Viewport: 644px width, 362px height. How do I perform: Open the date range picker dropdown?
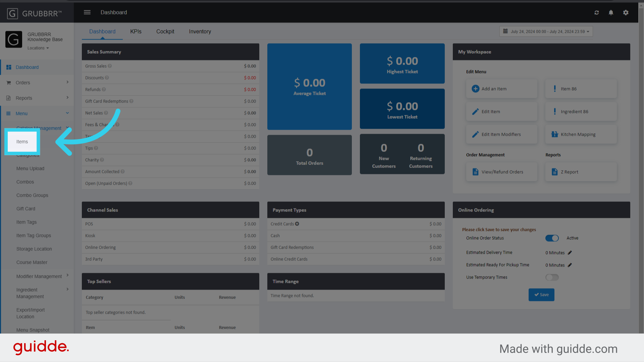(546, 32)
